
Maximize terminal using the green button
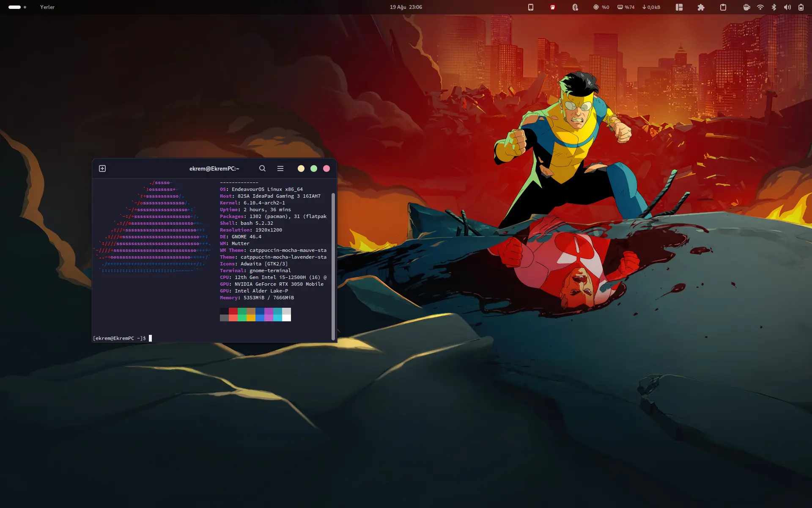[313, 168]
